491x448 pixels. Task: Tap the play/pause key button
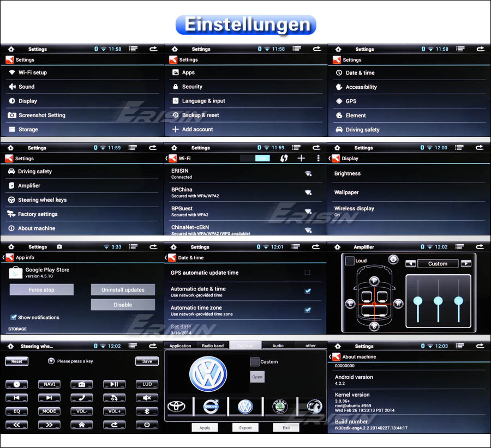click(114, 384)
